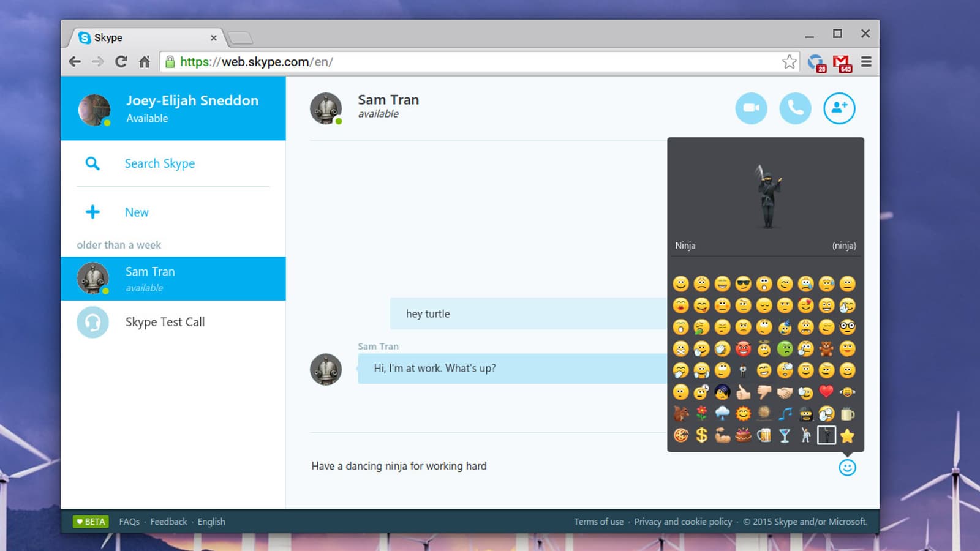
Task: Click the green BETA badge
Action: pyautogui.click(x=91, y=522)
